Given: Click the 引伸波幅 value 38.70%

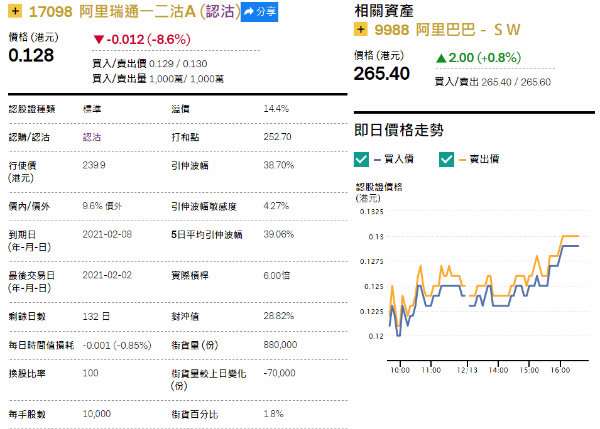Looking at the screenshot, I should (x=279, y=165).
